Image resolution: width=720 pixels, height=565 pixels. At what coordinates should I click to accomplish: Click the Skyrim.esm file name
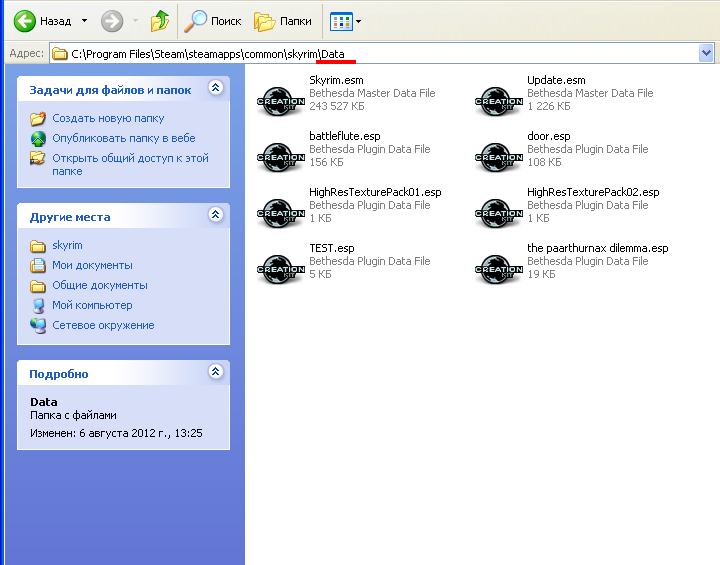(x=336, y=80)
